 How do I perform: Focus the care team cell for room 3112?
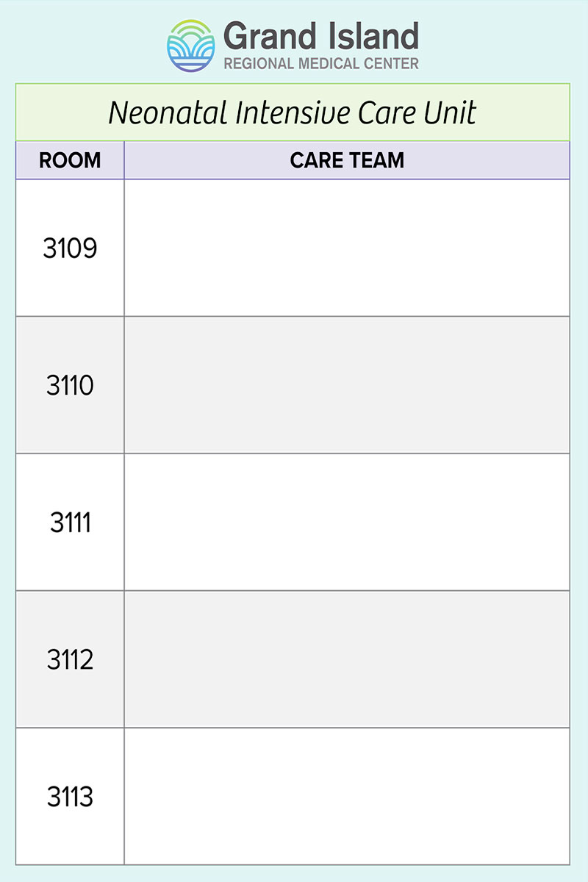(x=347, y=660)
